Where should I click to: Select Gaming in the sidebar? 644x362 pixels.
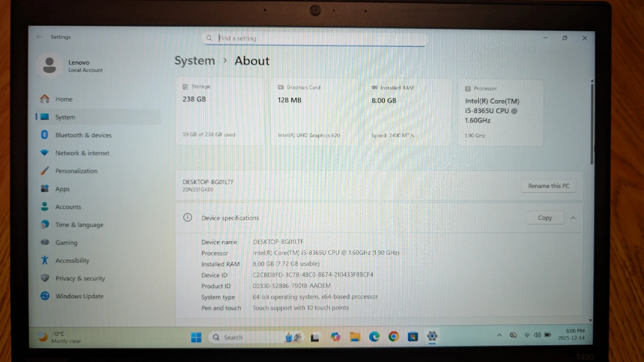point(66,243)
